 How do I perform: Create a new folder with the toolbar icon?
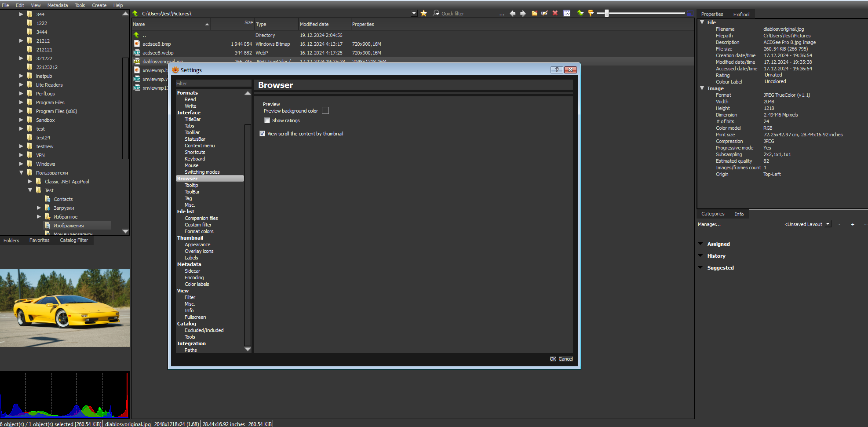pos(534,13)
